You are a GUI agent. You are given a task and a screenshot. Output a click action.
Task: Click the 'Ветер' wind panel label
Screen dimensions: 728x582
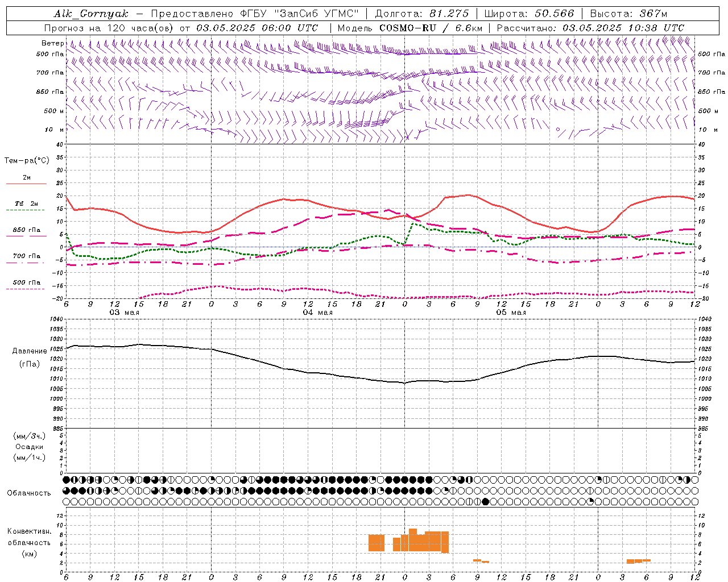pyautogui.click(x=52, y=43)
